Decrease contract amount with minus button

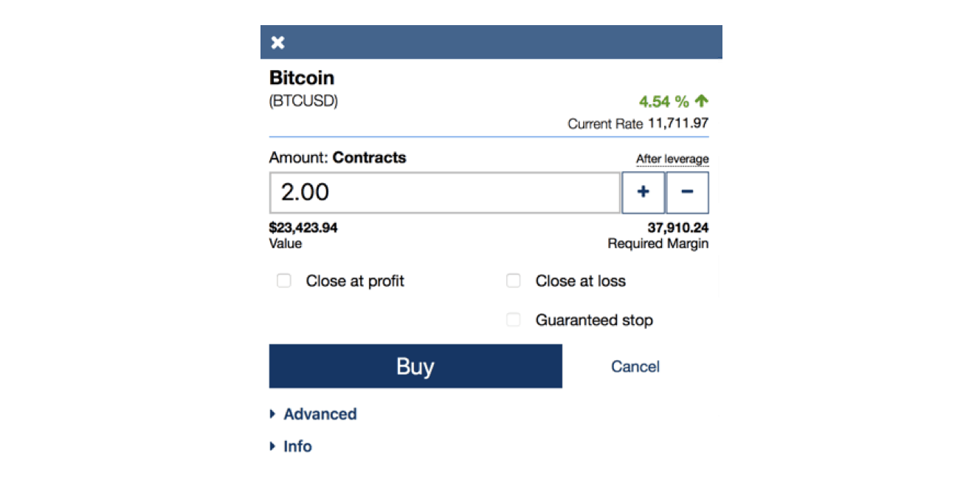(687, 192)
